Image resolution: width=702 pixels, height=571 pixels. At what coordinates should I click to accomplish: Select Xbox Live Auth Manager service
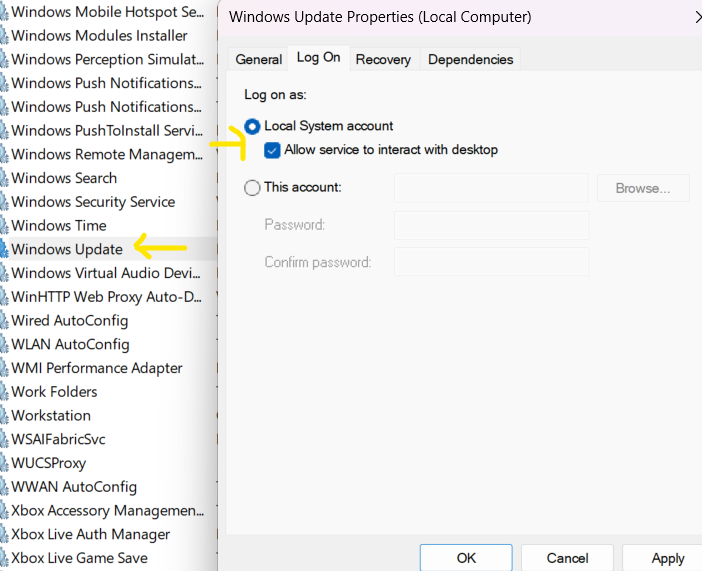tap(107, 534)
